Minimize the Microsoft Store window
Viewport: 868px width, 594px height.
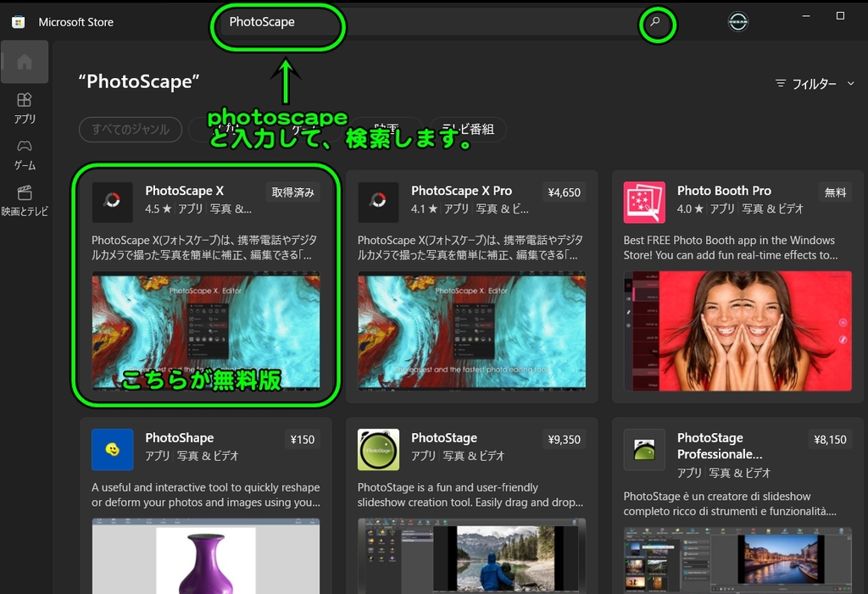pyautogui.click(x=806, y=16)
